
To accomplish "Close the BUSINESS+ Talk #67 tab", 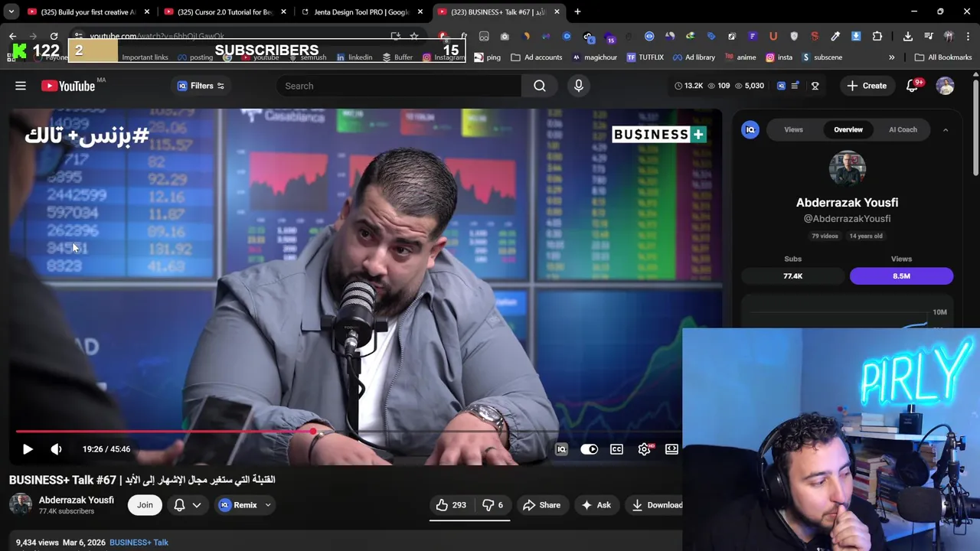I will 557,11.
